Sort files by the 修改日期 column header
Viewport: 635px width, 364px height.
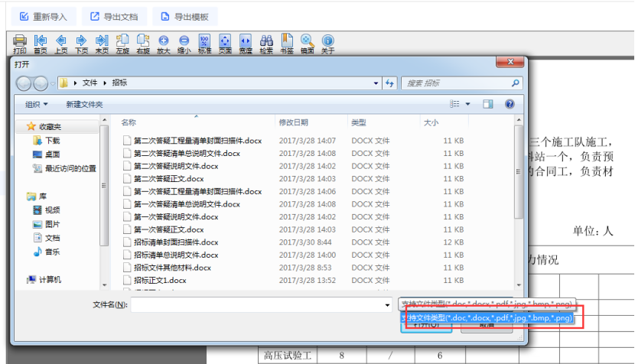tap(294, 122)
